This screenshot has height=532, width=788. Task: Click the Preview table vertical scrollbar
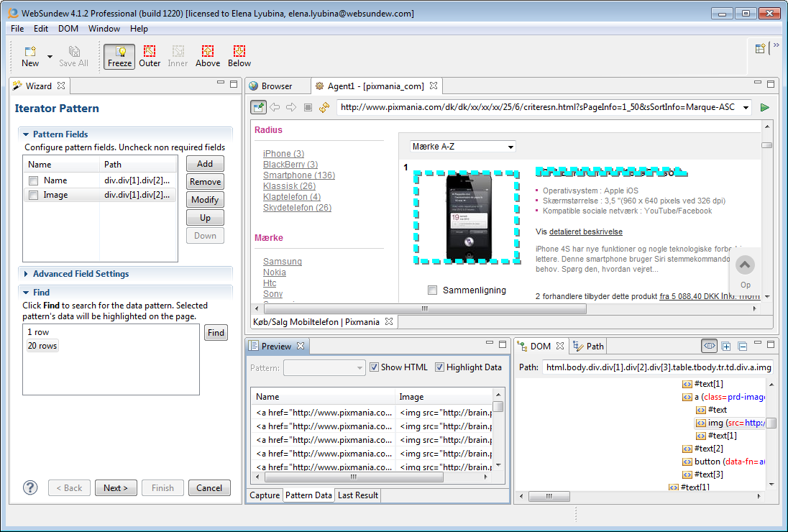coord(498,406)
